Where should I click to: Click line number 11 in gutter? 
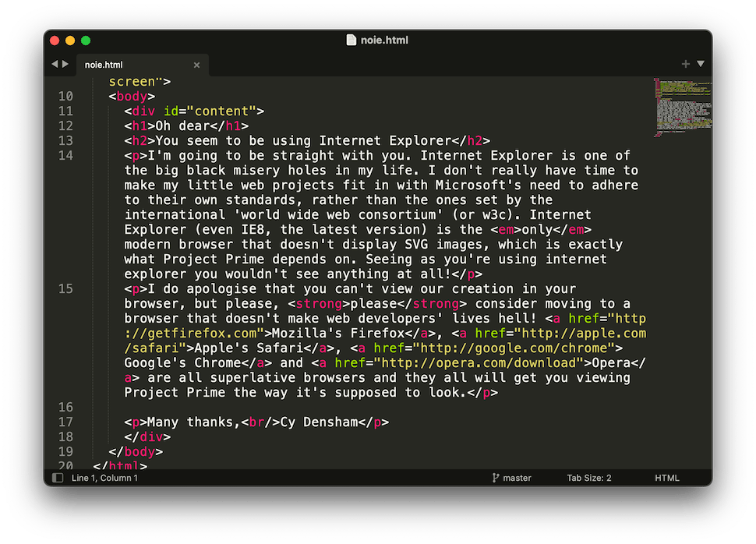click(x=65, y=111)
